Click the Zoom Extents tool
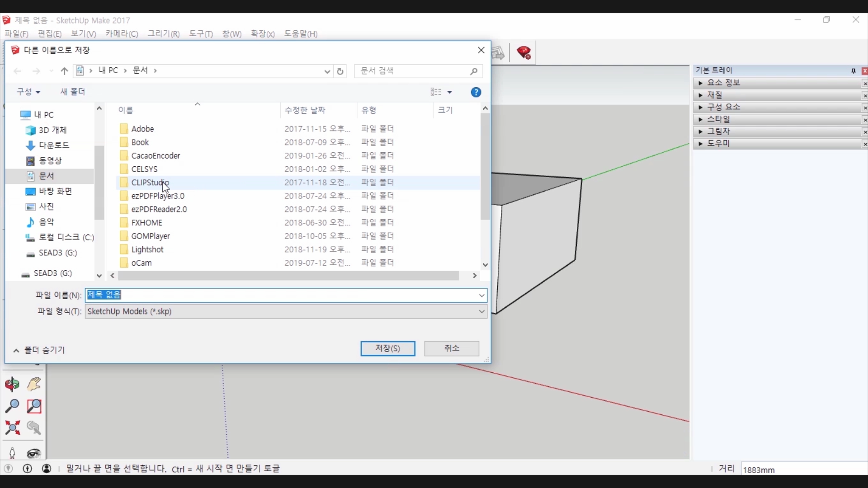The image size is (868, 488). tap(12, 427)
